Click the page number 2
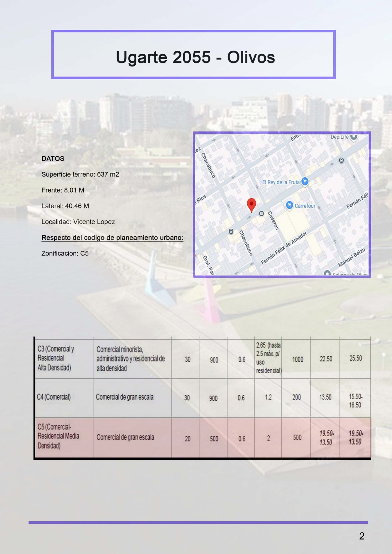The height and width of the screenshot is (554, 392). coord(362,536)
